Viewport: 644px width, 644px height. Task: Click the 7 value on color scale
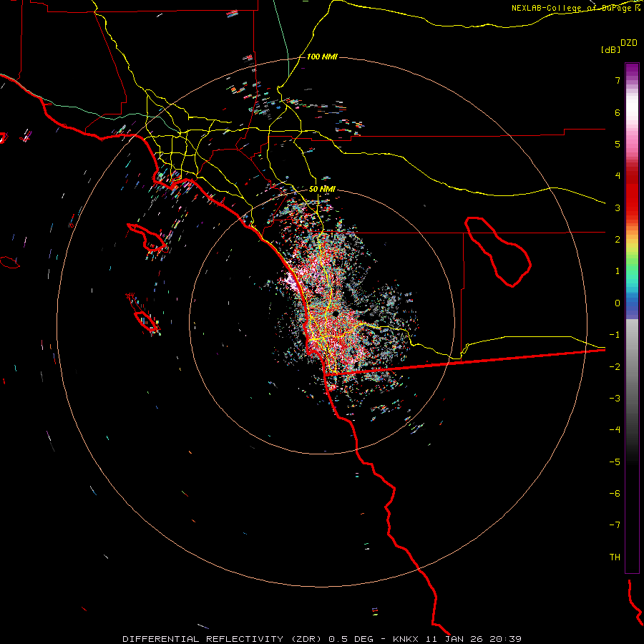pyautogui.click(x=618, y=80)
